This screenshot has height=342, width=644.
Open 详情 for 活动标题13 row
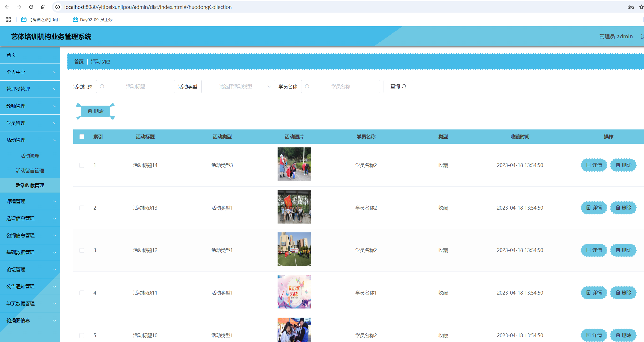tap(594, 208)
